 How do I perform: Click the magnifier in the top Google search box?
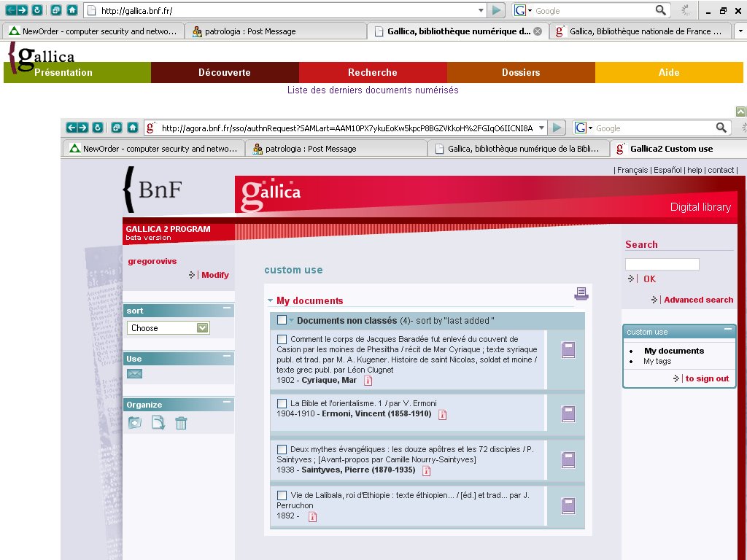661,10
